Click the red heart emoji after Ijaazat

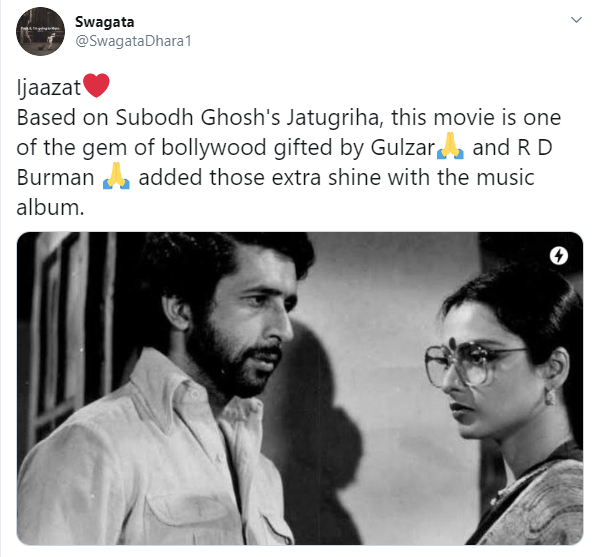tap(96, 86)
